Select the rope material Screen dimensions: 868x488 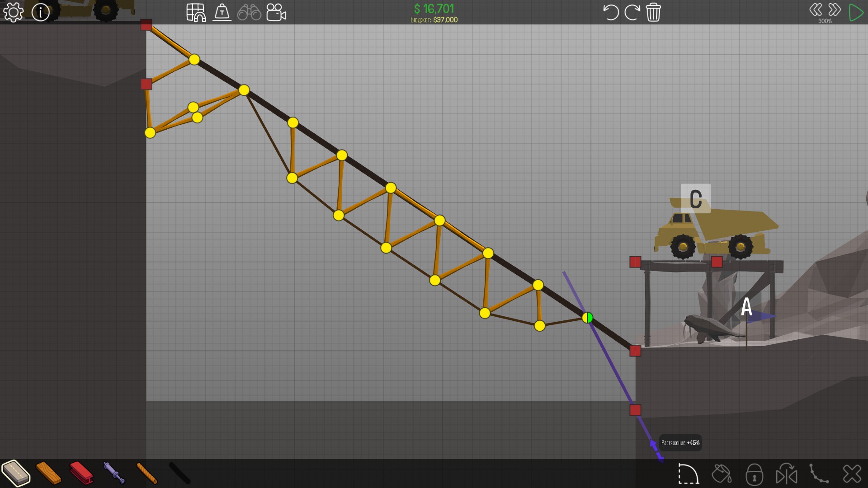pyautogui.click(x=147, y=473)
